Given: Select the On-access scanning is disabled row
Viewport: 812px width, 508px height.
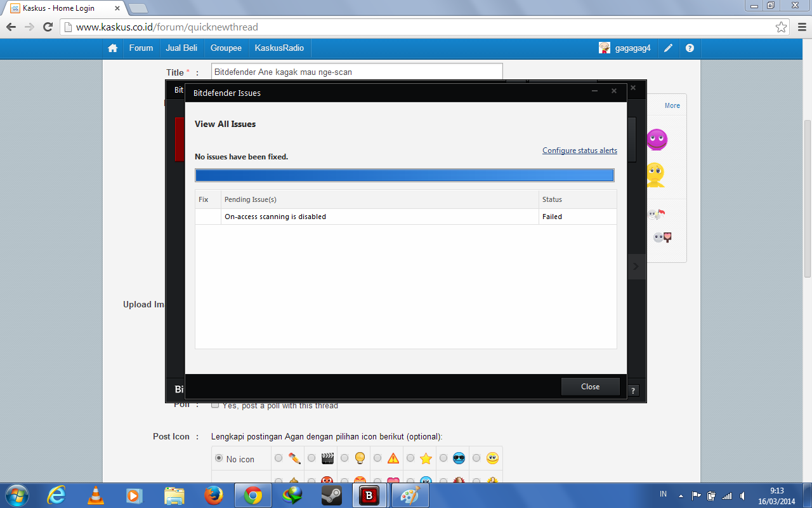Looking at the screenshot, I should (405, 217).
